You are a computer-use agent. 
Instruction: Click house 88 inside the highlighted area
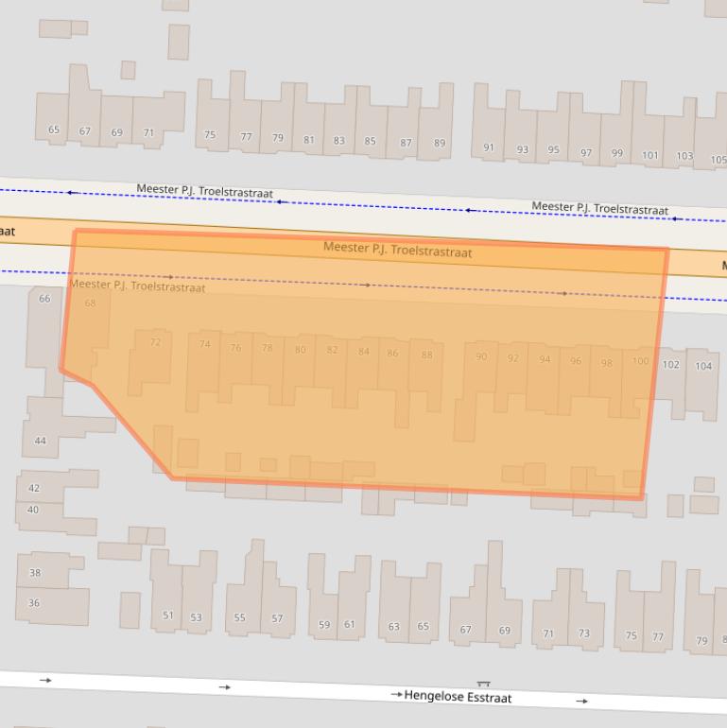pos(426,355)
